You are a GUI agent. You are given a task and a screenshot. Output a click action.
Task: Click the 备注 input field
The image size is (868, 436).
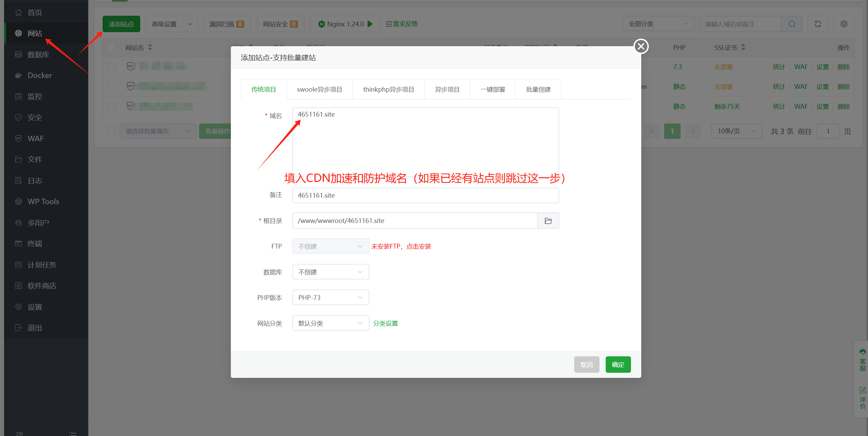pos(425,195)
